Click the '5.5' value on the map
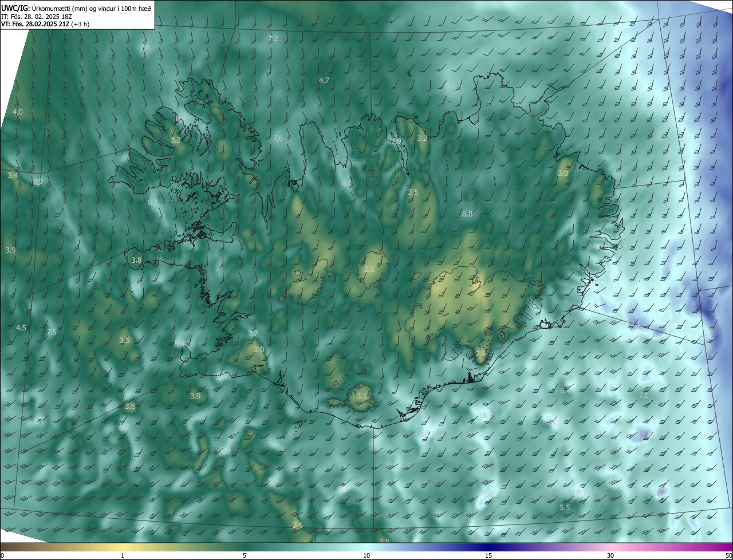This screenshot has width=733, height=560. coord(565,507)
